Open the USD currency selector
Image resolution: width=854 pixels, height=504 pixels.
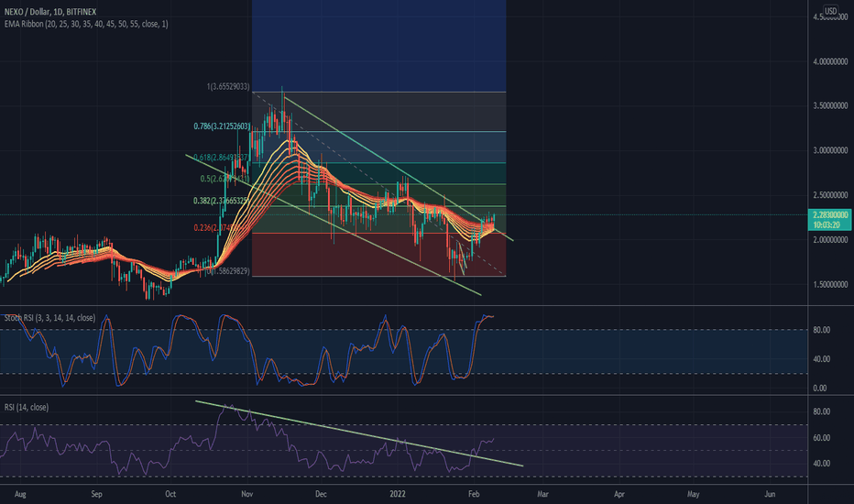click(x=831, y=11)
